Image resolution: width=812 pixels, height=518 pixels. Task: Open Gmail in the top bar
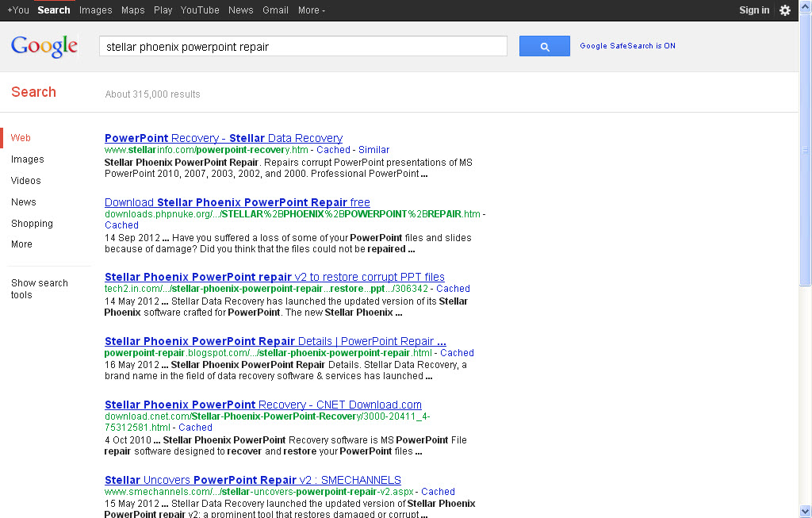[x=275, y=10]
